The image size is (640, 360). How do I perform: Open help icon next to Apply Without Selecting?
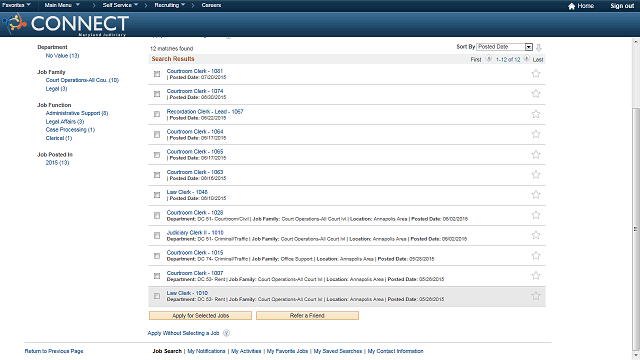pos(227,333)
